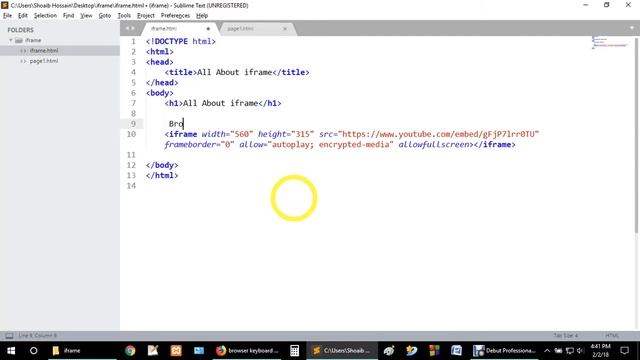Open the Calculator from the taskbar
The image size is (640, 360).
click(x=294, y=351)
